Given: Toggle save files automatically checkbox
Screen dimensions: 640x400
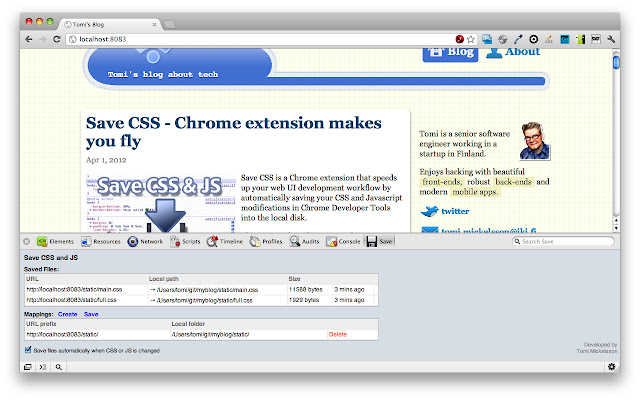Looking at the screenshot, I should tap(28, 350).
